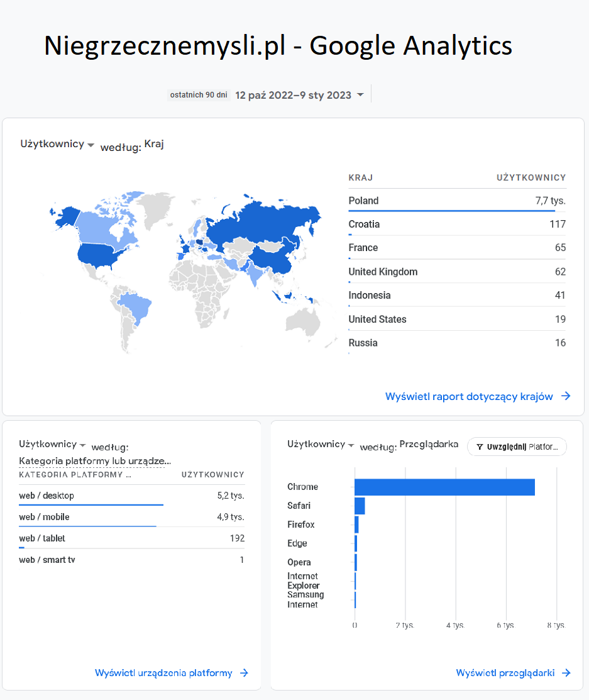Click the Chrome bar in browser chart
This screenshot has height=700, width=589.
[444, 487]
